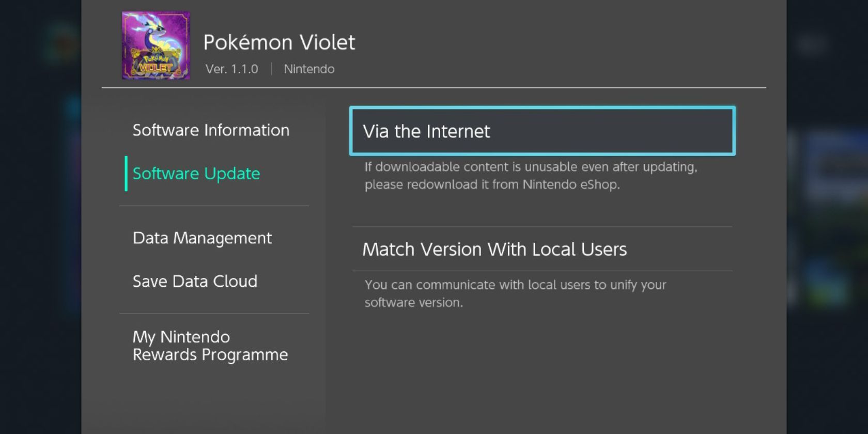Click the Nintendo publisher label

click(x=309, y=69)
